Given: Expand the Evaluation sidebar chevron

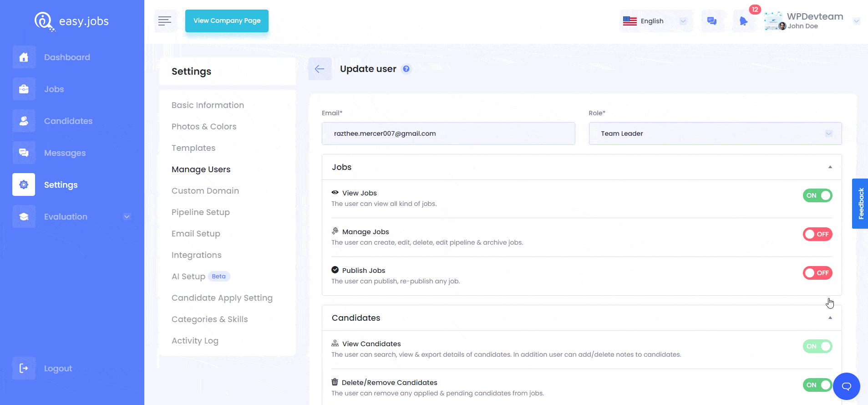Looking at the screenshot, I should (127, 216).
